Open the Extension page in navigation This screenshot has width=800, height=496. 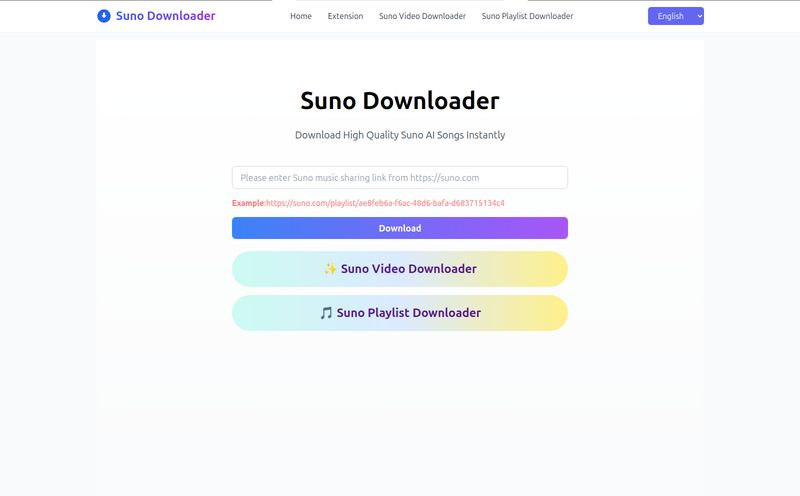click(x=345, y=16)
